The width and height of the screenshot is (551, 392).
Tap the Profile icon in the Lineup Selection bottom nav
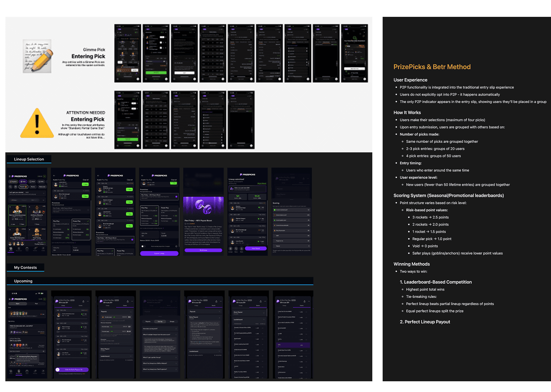[x=43, y=248]
